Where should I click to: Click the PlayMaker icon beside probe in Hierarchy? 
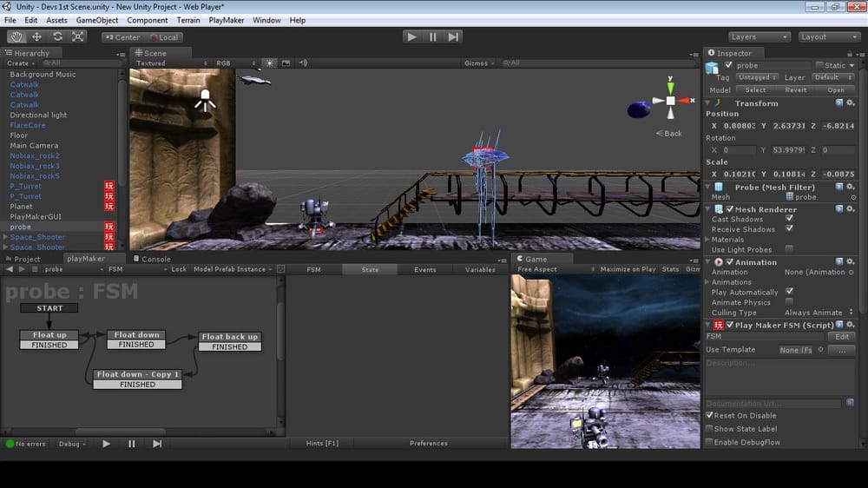point(109,227)
